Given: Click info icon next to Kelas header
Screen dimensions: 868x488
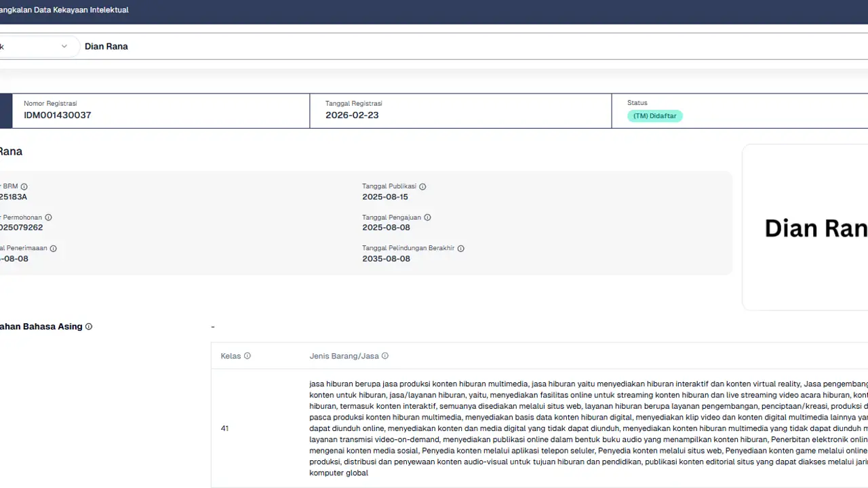Looking at the screenshot, I should pyautogui.click(x=248, y=356).
